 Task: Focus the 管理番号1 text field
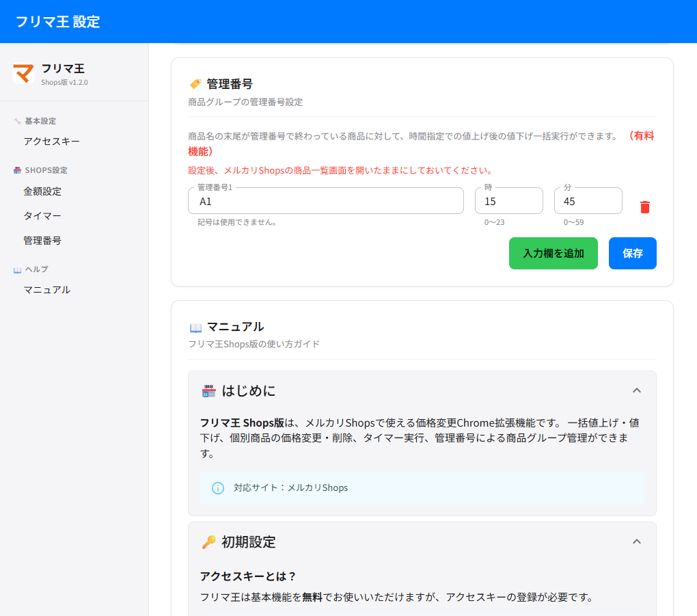pyautogui.click(x=325, y=202)
